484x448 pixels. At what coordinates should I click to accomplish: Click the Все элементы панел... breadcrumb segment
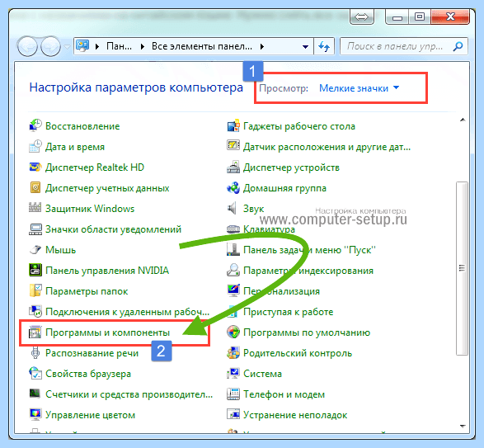coord(201,46)
